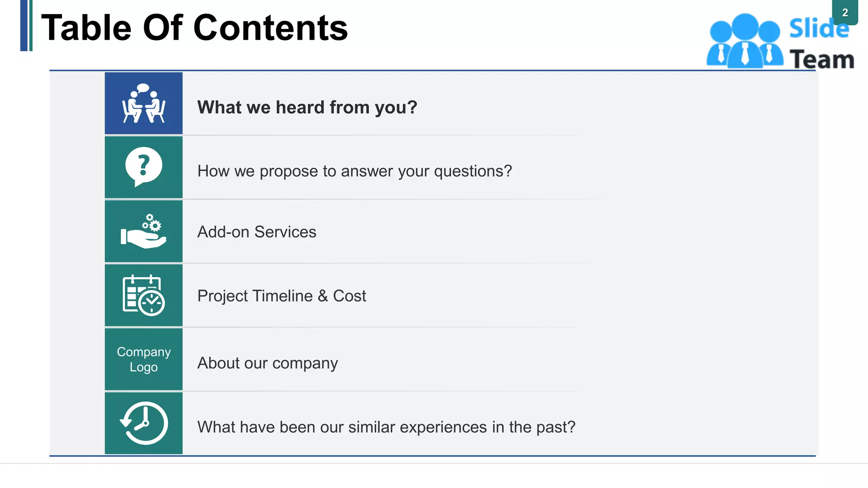This screenshot has width=868, height=488.
Task: Select the history clock arrow icon
Action: (144, 423)
